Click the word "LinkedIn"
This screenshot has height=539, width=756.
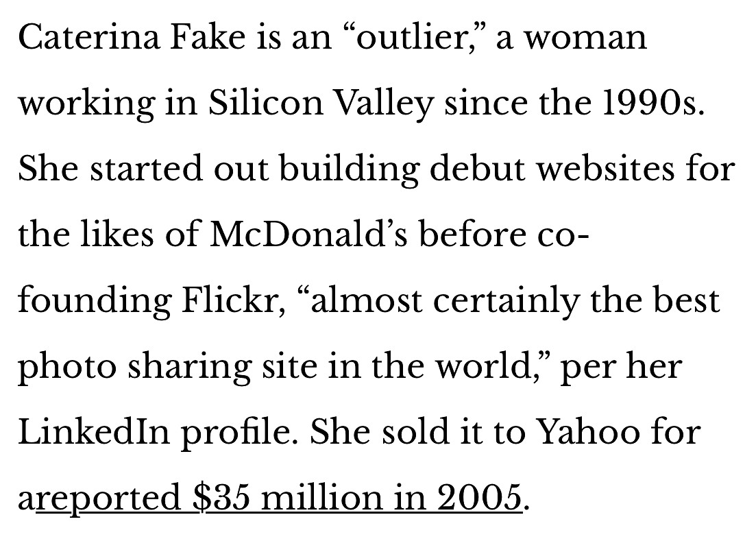(93, 432)
